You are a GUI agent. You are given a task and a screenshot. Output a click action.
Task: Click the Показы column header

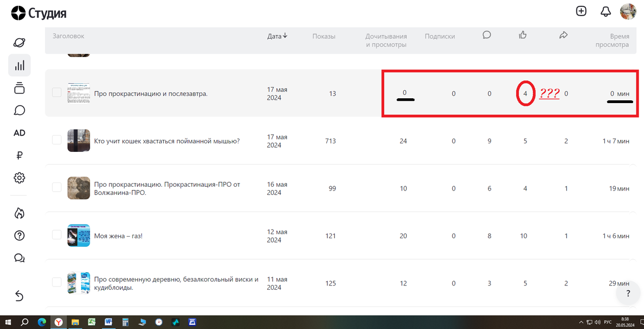click(324, 36)
